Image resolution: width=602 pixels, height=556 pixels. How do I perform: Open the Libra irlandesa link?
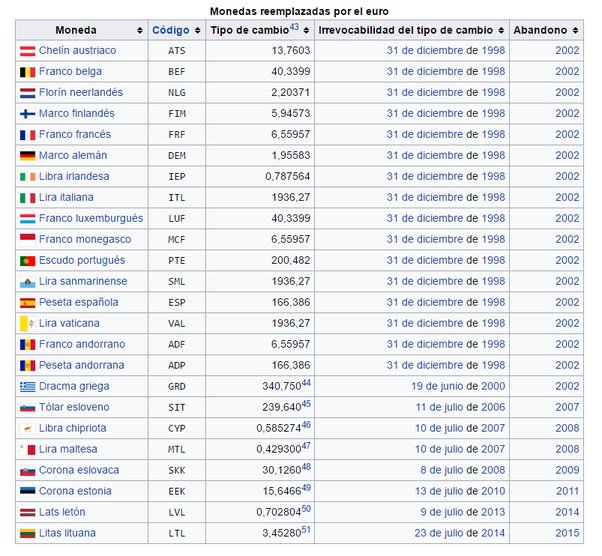tap(74, 176)
